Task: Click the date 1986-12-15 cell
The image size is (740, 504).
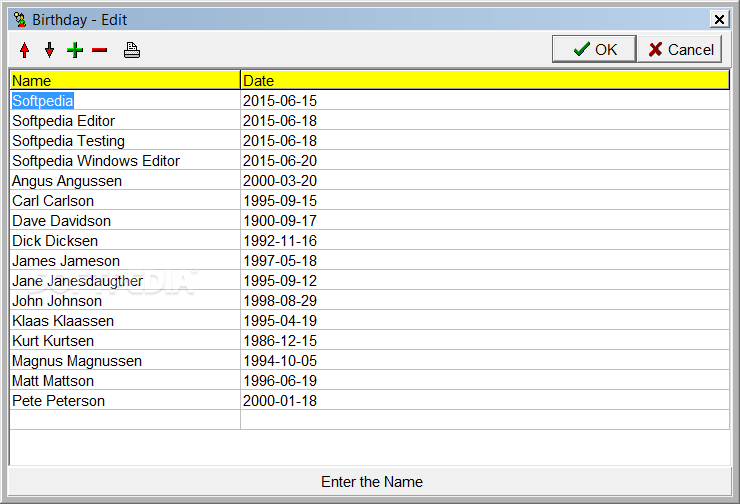Action: tap(485, 340)
